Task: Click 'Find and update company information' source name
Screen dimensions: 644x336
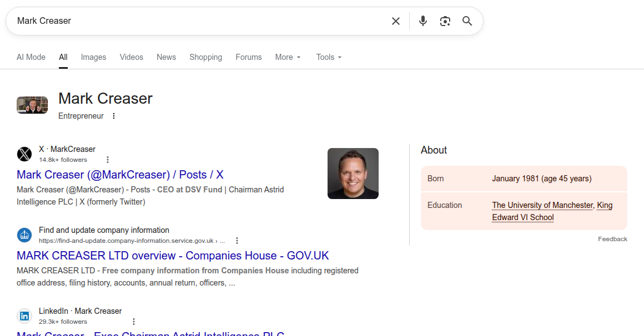Action: point(104,230)
